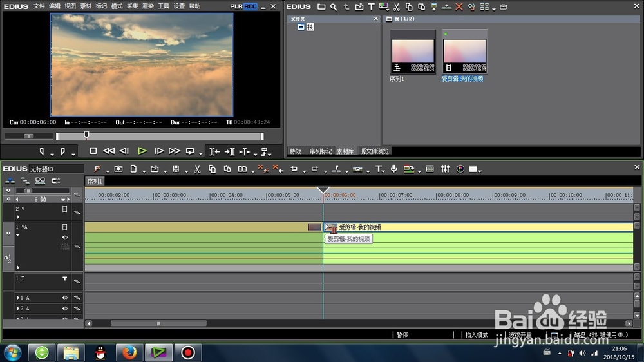
Task: Open the dropdown next to the save icon
Action: click(186, 171)
